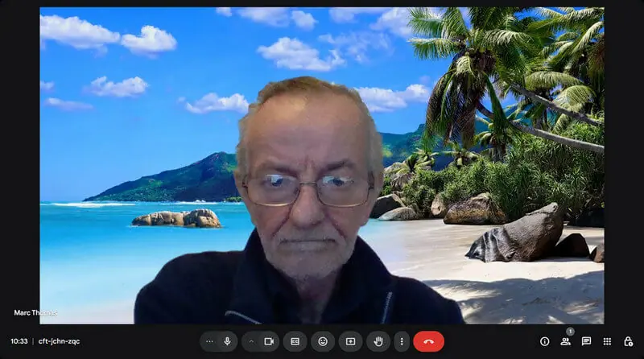Open the emoji reactions button

(323, 341)
